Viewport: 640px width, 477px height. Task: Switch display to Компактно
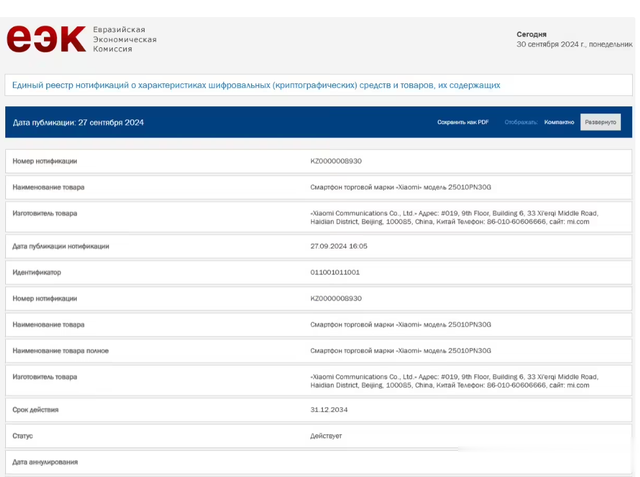(x=559, y=122)
